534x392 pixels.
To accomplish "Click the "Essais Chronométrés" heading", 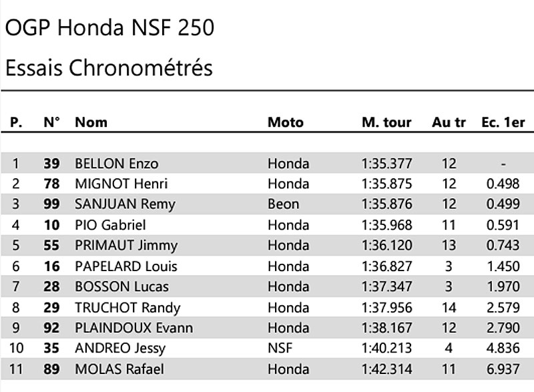I will coord(109,67).
